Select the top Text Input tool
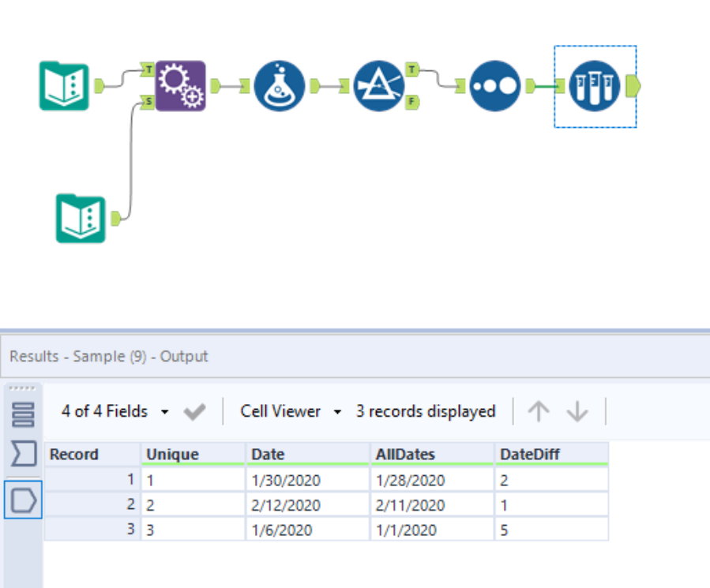 coord(64,85)
